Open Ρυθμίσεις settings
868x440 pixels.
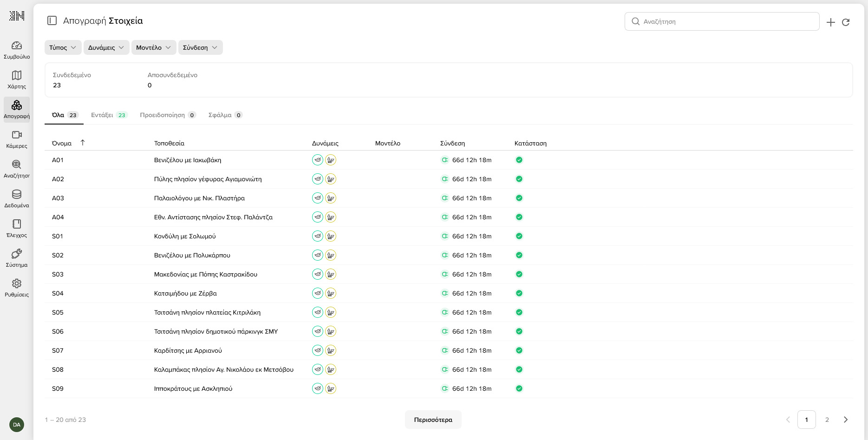17,288
